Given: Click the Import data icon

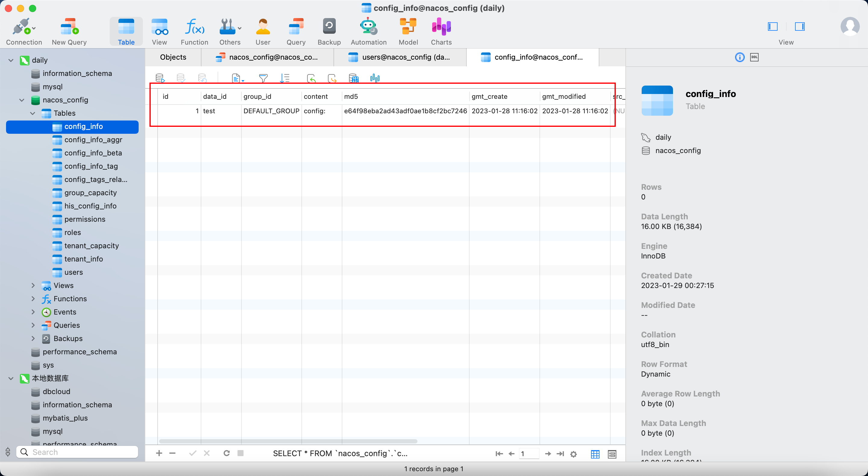Looking at the screenshot, I should click(x=311, y=78).
